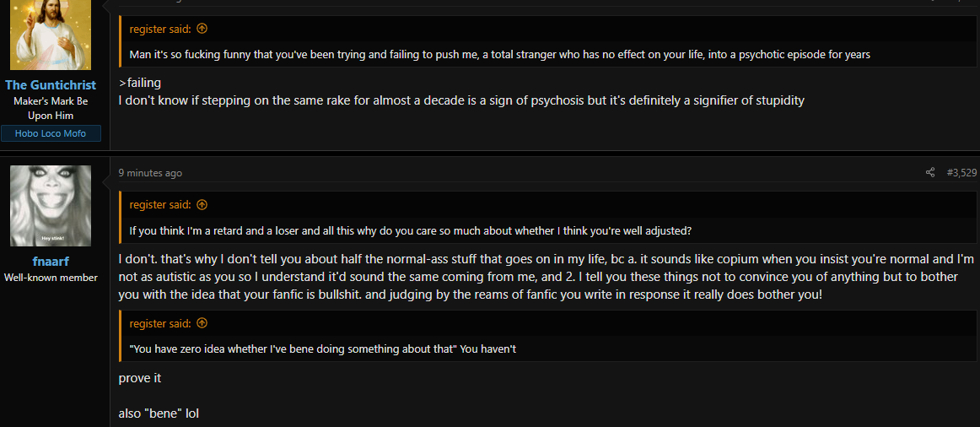The width and height of the screenshot is (980, 427).
Task: Expand the quoted text about being well adjusted
Action: tap(410, 230)
